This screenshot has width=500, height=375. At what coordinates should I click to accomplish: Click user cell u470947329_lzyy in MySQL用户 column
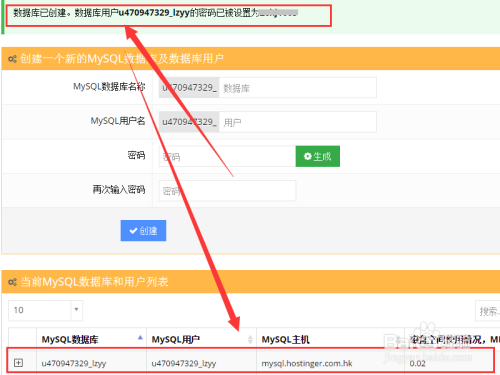coord(184,363)
